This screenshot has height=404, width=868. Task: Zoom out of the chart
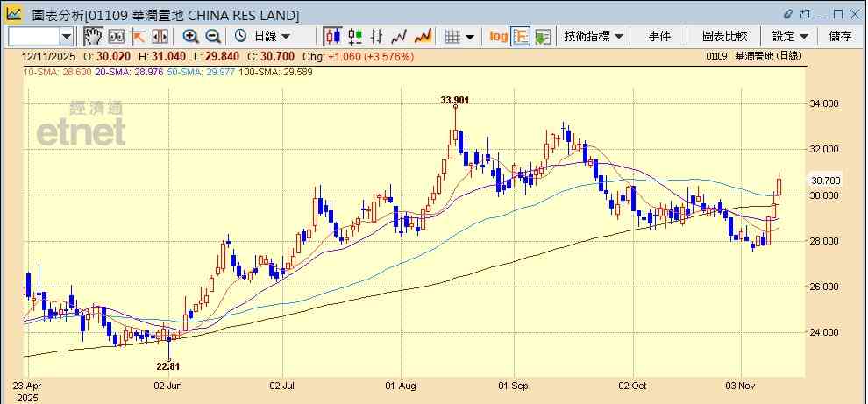[x=213, y=37]
